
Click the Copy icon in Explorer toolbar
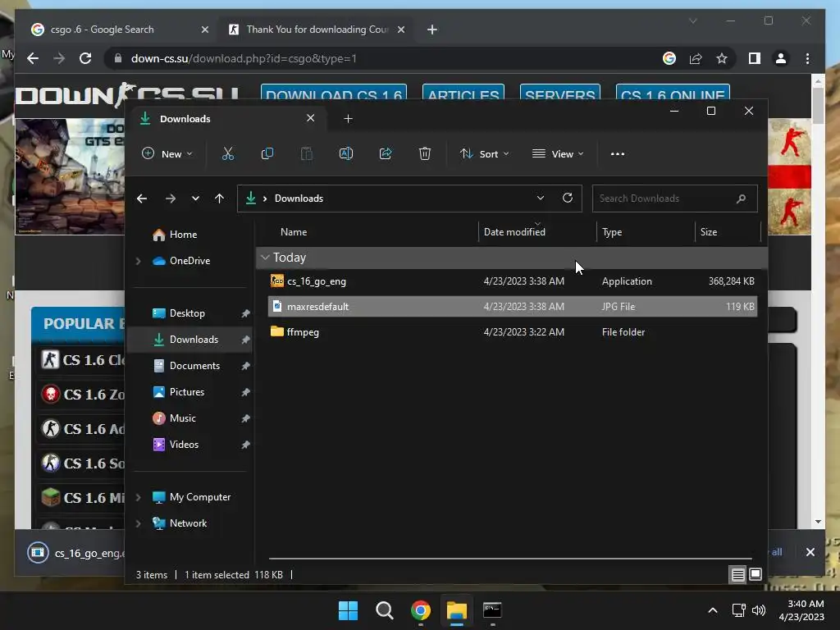[267, 153]
